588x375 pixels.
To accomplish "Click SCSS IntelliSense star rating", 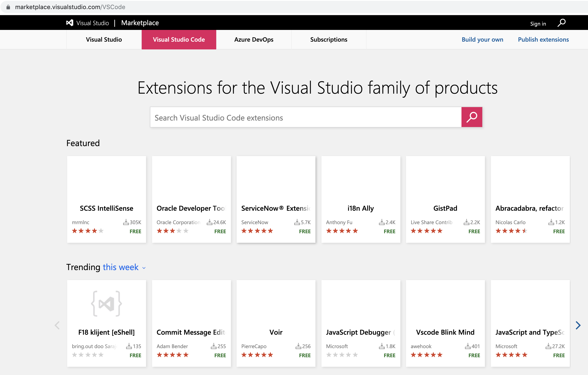I will point(88,231).
